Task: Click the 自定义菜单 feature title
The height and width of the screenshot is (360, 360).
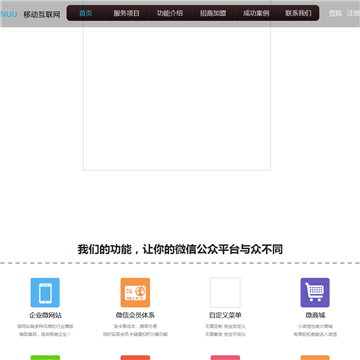Action: (x=225, y=315)
